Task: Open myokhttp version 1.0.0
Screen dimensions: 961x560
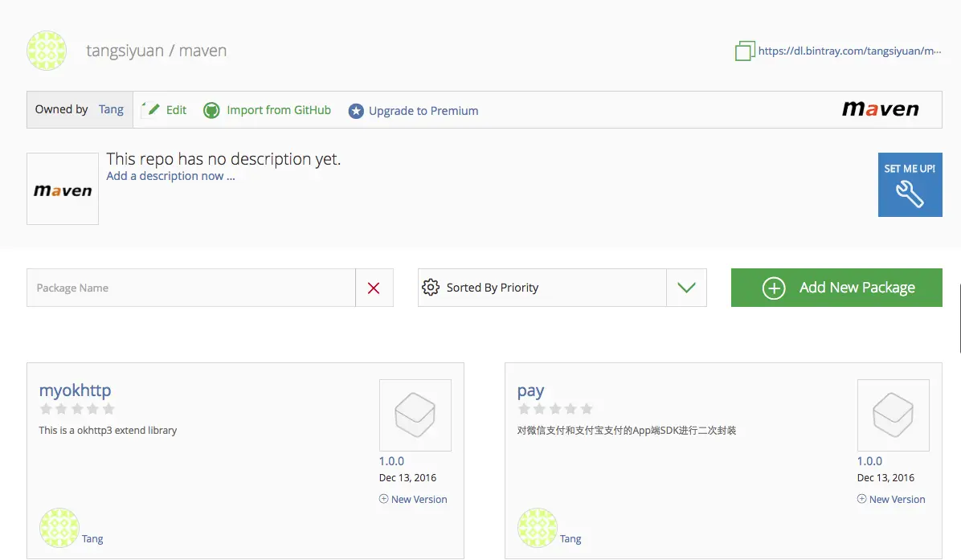Action: 391,461
